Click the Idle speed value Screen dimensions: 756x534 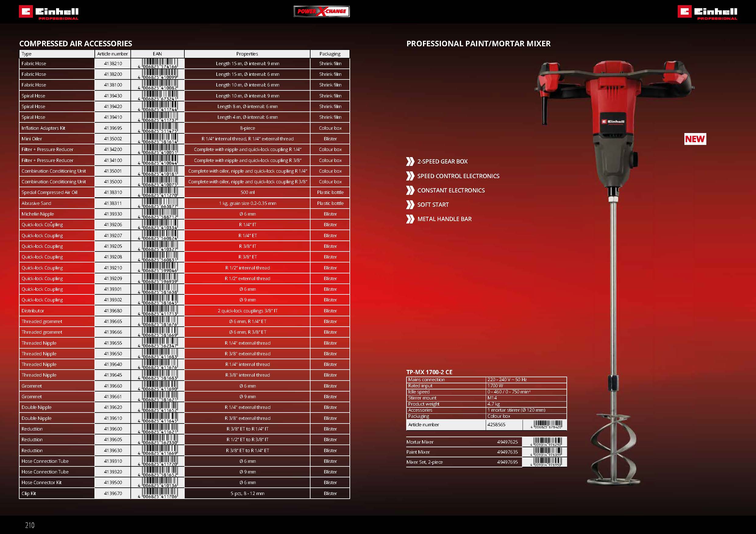pos(509,392)
